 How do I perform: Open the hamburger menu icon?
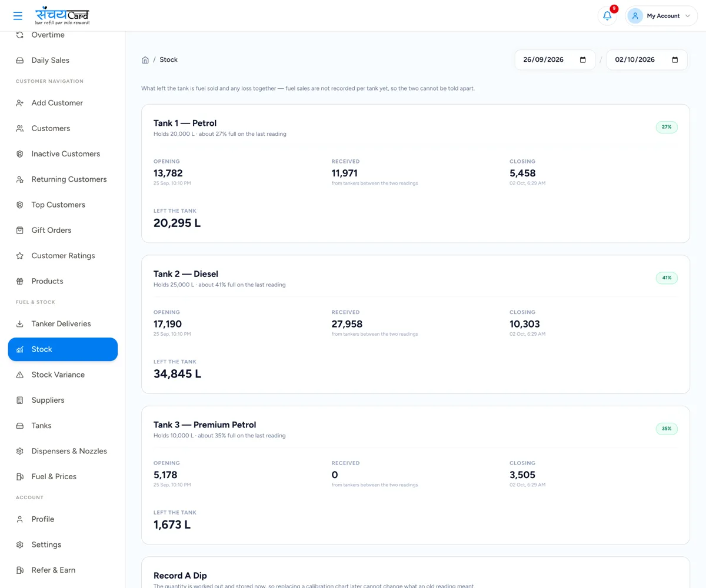(x=18, y=16)
